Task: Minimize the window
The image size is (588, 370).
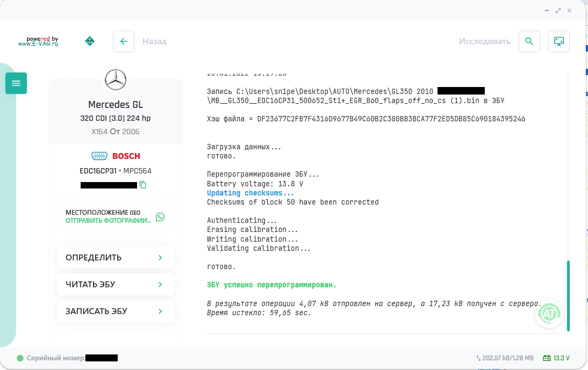Action: (547, 11)
